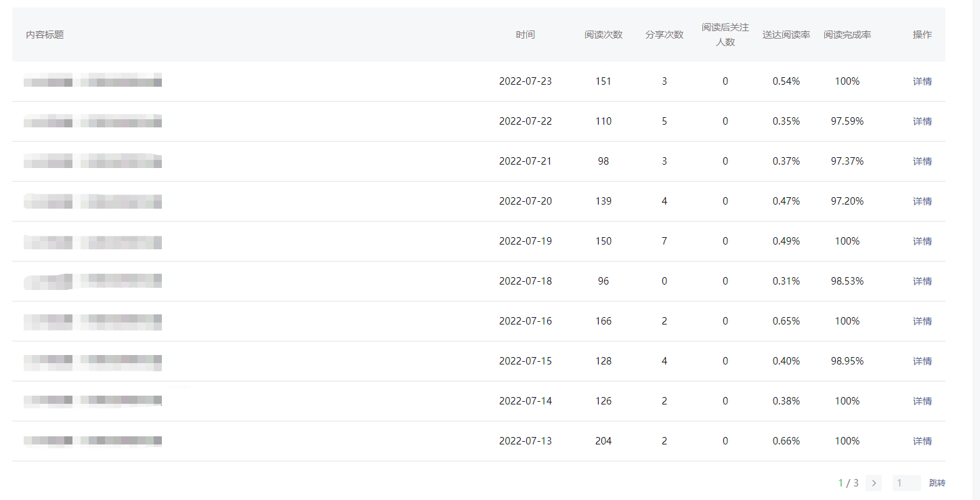Click read count 166
This screenshot has height=500, width=980.
(603, 321)
